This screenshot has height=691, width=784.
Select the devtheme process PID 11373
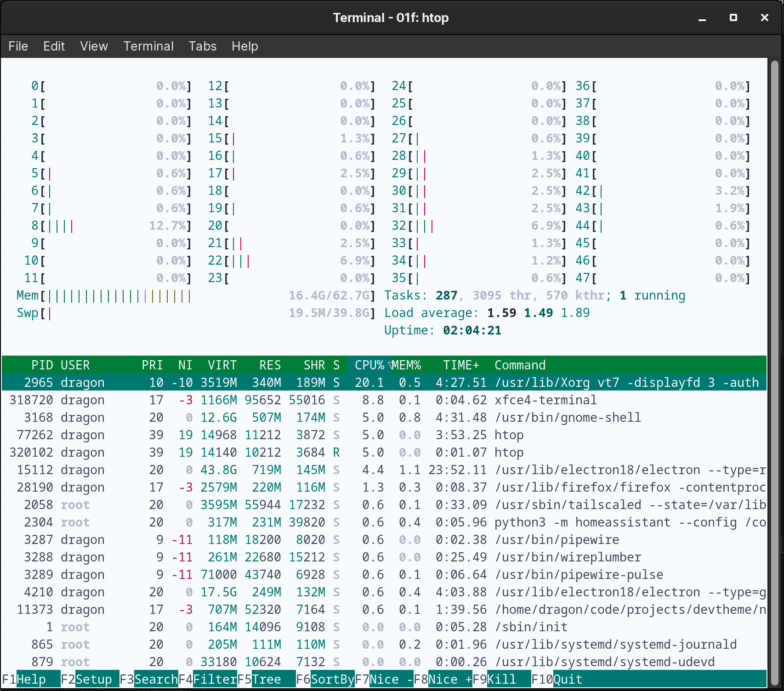[384, 609]
